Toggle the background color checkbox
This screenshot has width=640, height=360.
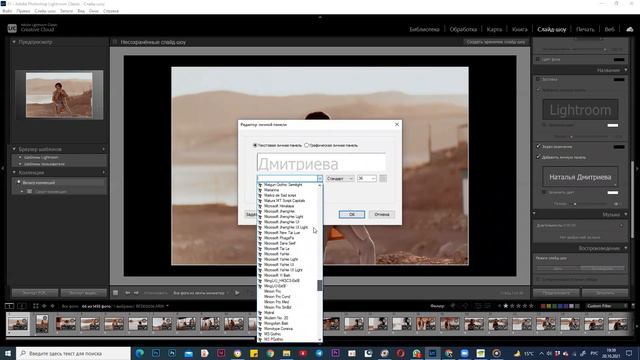538,59
